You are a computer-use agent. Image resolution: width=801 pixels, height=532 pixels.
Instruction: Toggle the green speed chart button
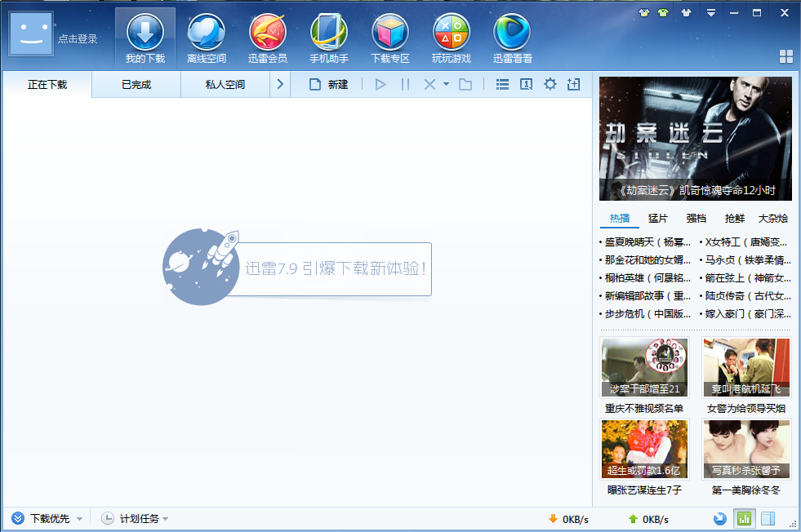(744, 519)
